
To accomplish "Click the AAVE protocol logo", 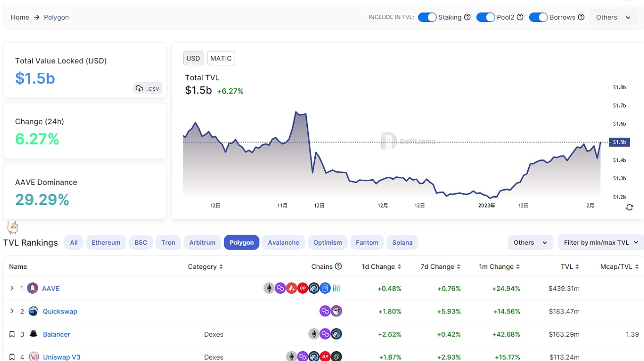I will pyautogui.click(x=33, y=288).
